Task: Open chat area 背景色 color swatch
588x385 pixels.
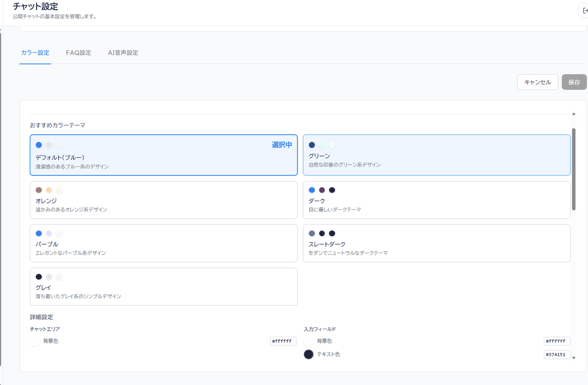Action: coord(35,341)
